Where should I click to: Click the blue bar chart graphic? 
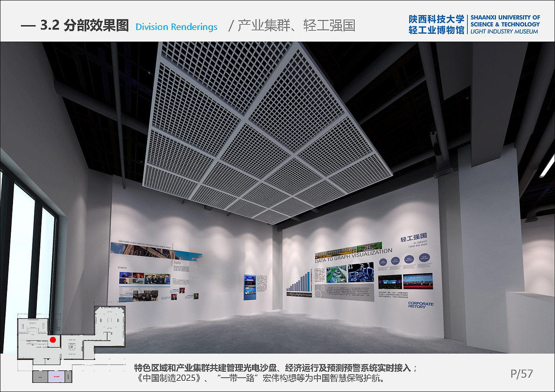coord(299,282)
